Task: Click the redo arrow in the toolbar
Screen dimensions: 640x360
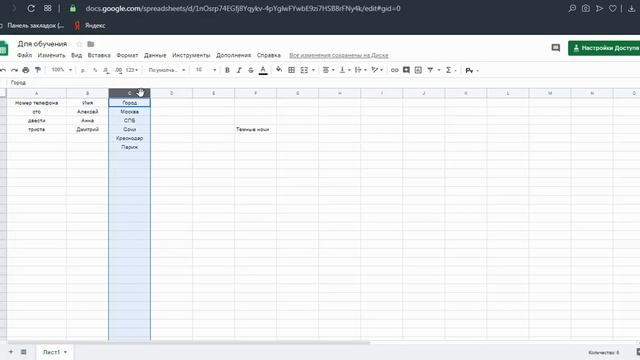Action: click(14, 70)
